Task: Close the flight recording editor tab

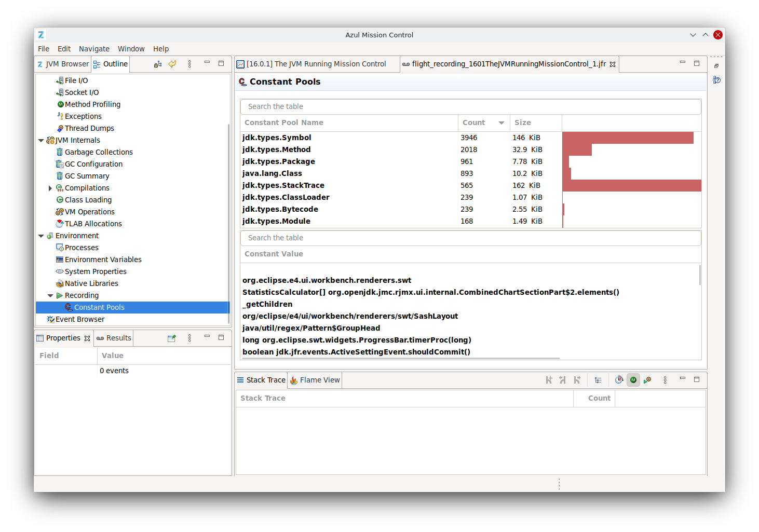Action: 613,64
